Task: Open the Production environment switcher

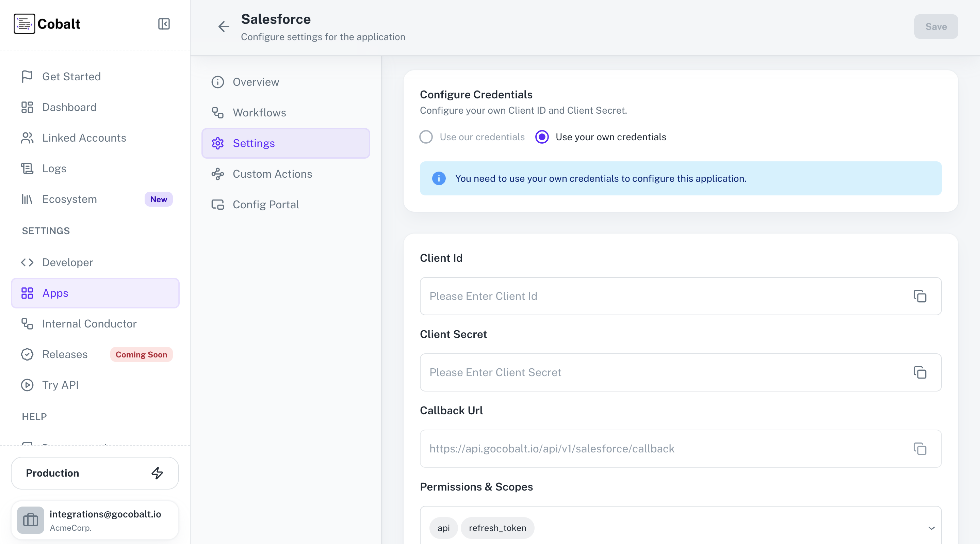Action: [x=95, y=473]
